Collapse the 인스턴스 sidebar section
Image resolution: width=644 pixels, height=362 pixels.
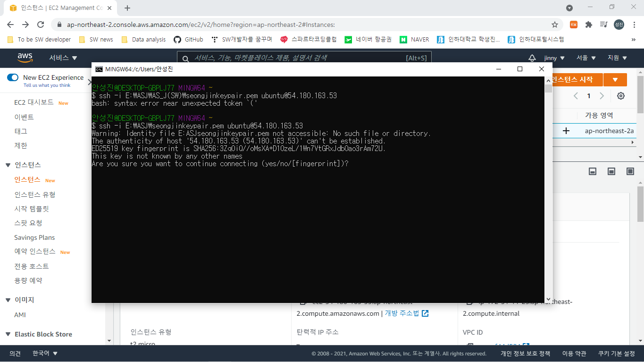click(8, 165)
